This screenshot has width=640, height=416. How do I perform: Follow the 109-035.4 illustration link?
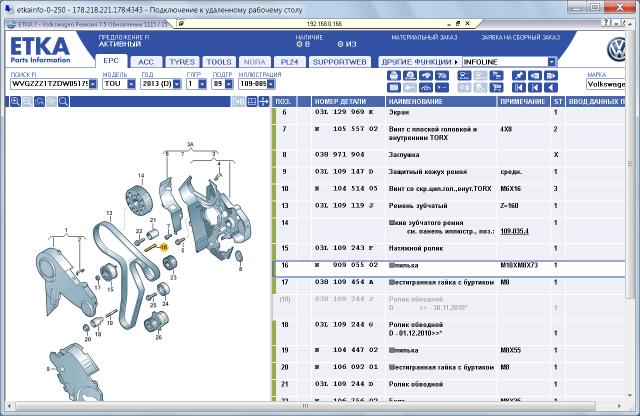click(514, 231)
